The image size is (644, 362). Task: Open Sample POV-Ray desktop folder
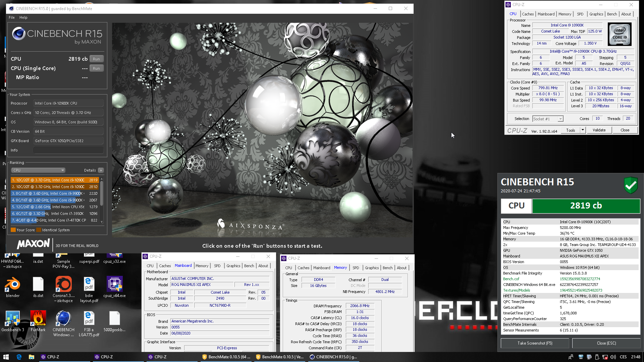[x=63, y=261]
